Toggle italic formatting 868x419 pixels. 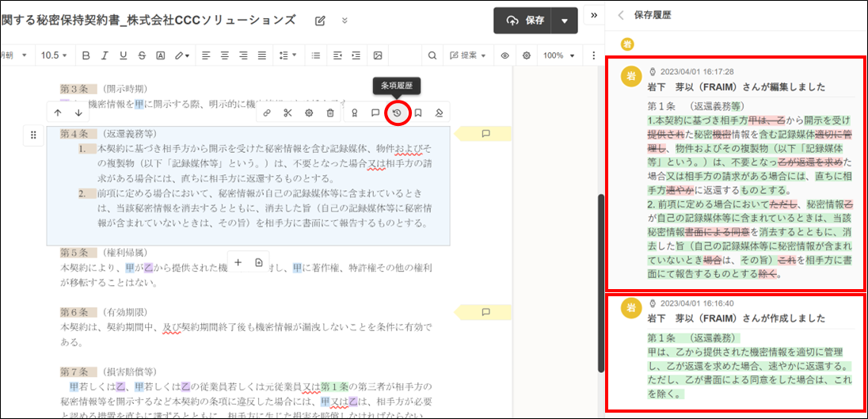pos(105,55)
